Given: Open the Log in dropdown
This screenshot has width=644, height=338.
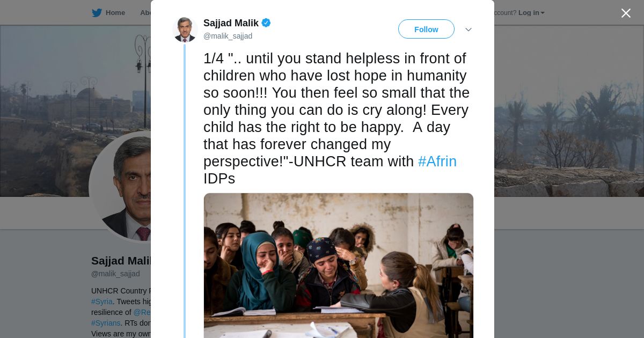Looking at the screenshot, I should pos(531,13).
